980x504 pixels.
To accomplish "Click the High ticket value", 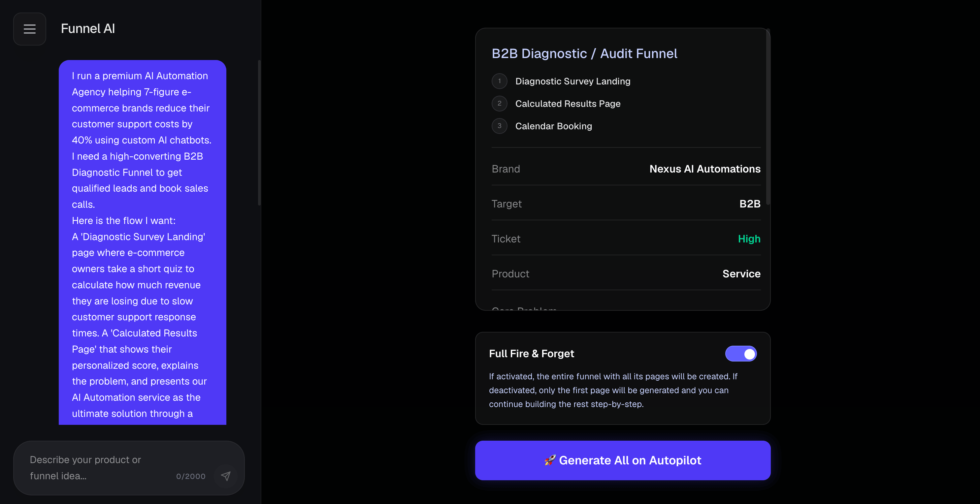I will pos(749,239).
